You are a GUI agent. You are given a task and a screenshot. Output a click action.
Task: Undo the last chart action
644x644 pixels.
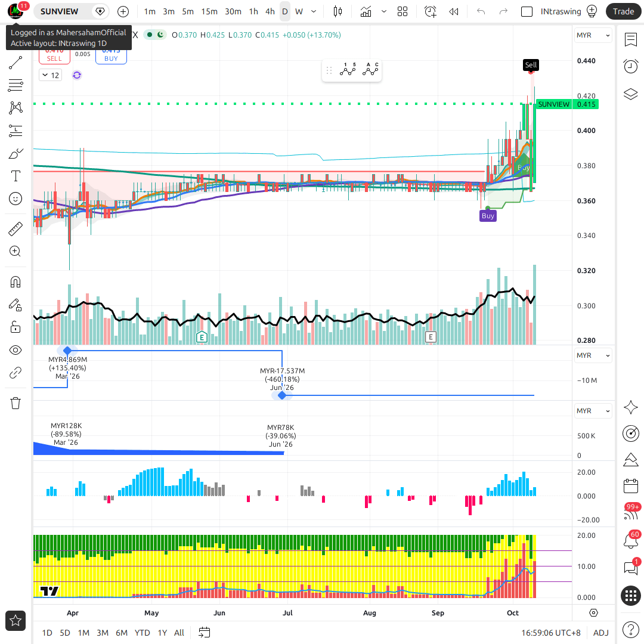click(481, 11)
